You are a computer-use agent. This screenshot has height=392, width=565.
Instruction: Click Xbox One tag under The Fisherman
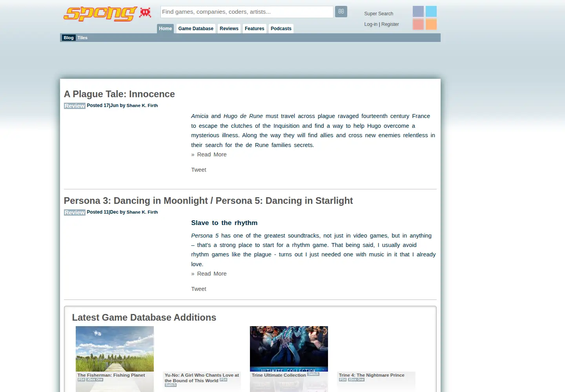click(95, 379)
